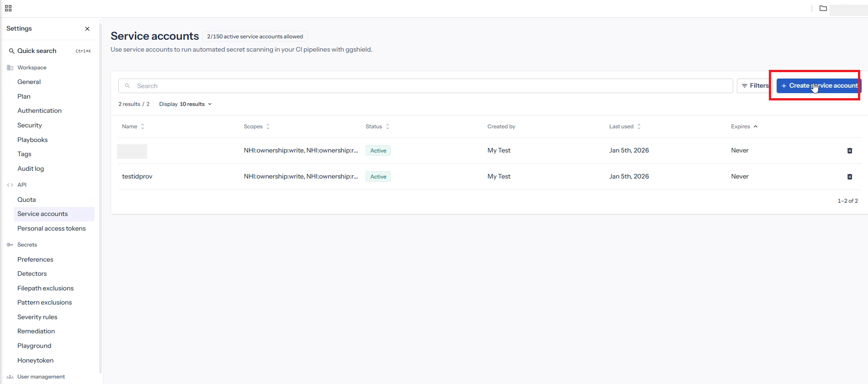Click the Quick search magnifier icon

click(11, 51)
